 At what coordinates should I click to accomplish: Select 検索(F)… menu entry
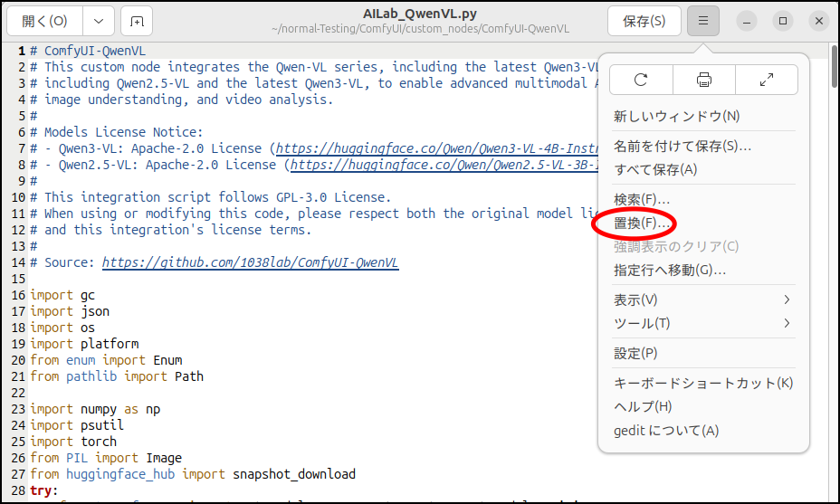click(x=642, y=199)
